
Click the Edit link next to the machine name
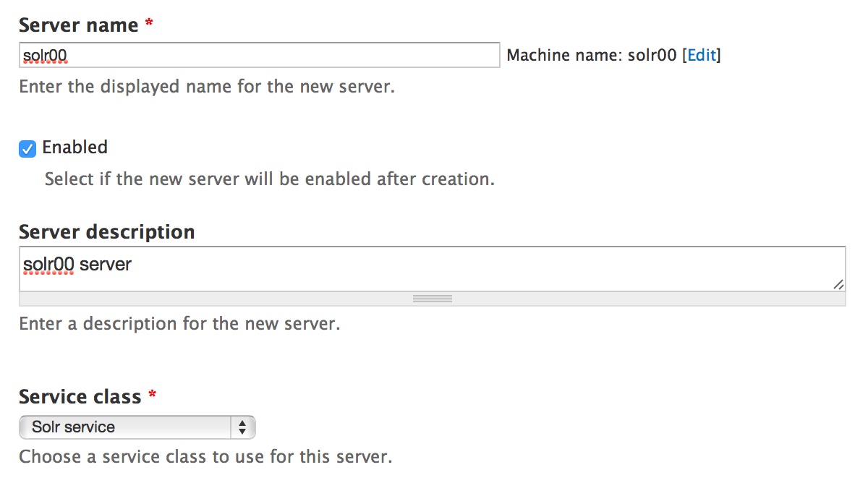click(701, 56)
